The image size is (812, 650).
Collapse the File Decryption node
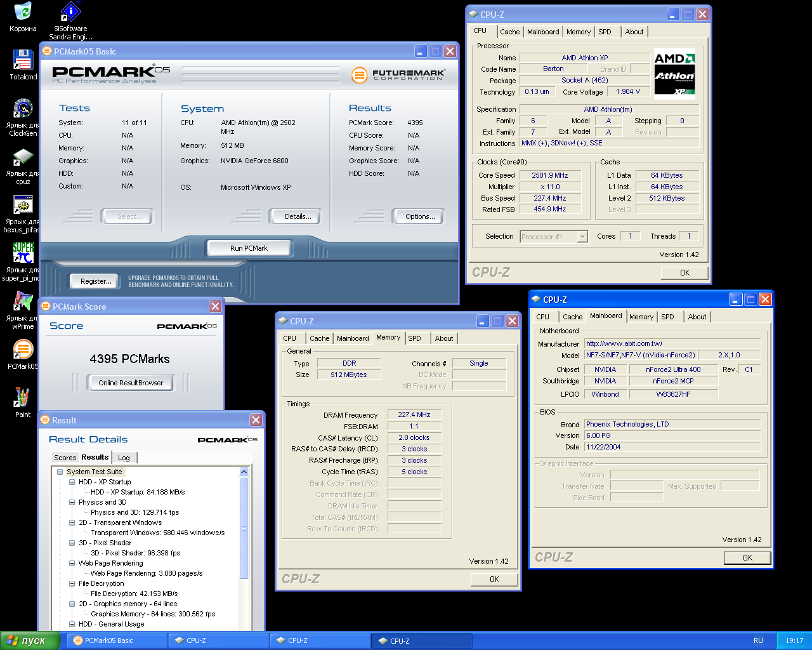click(x=72, y=583)
